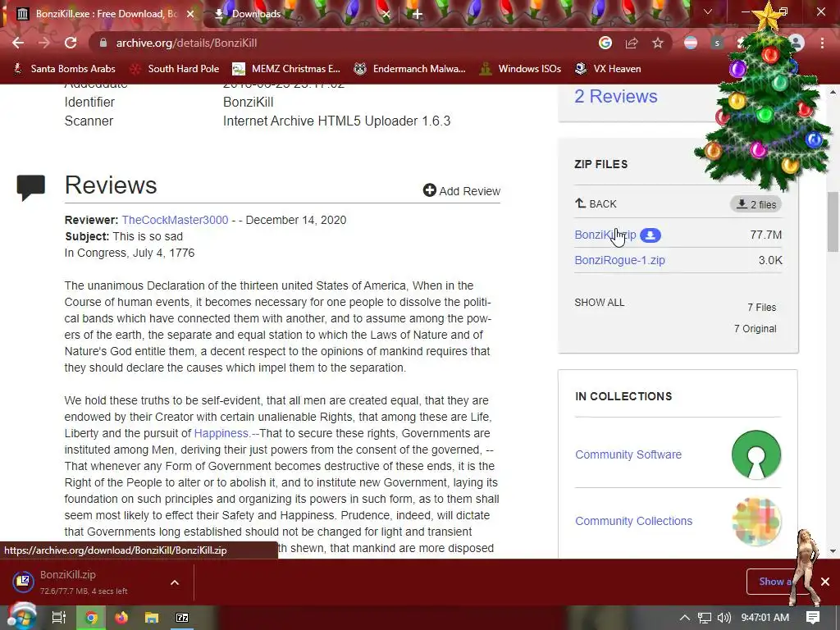
Task: Open the Google search icon in address bar
Action: [605, 43]
